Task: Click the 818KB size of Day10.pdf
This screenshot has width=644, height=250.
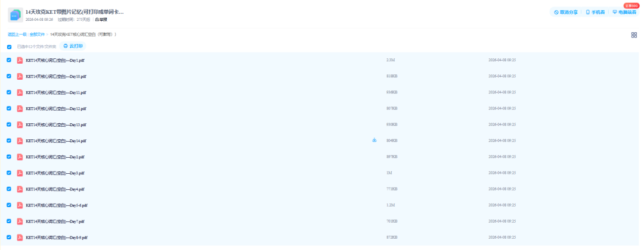Action: (392, 76)
